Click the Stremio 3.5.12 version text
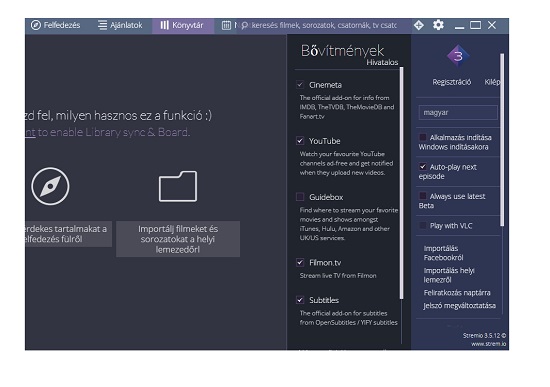 point(484,335)
